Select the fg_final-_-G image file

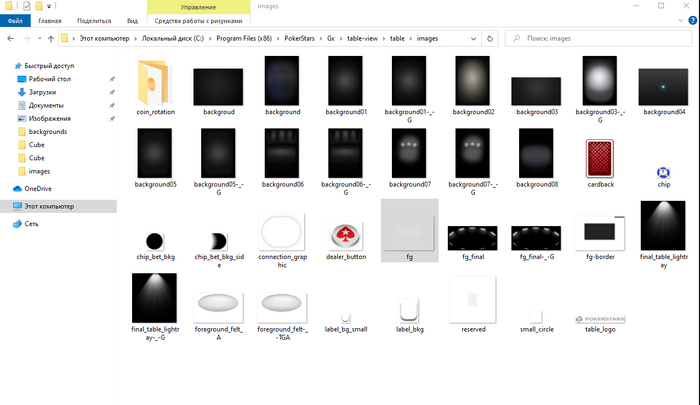click(536, 243)
